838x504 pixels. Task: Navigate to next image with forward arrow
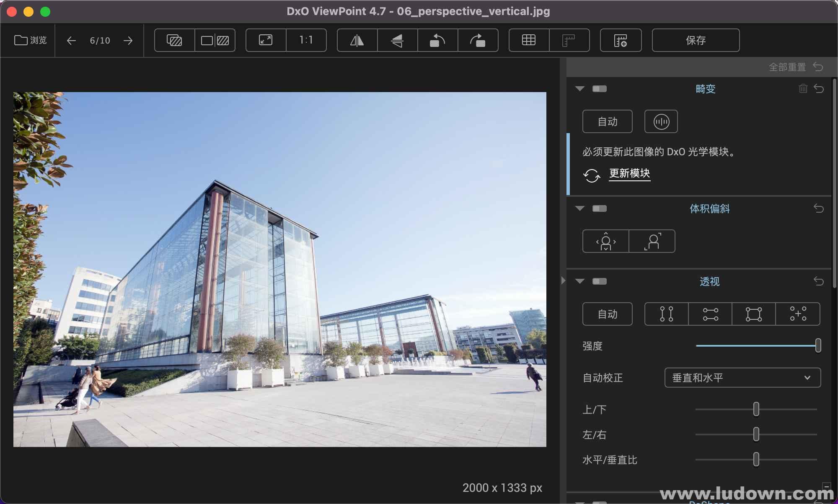click(x=127, y=41)
